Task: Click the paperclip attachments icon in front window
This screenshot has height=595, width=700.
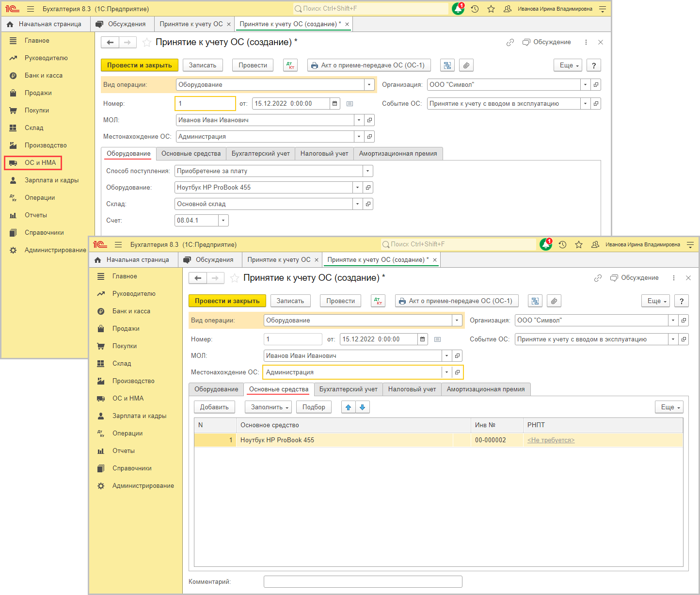Action: 554,301
